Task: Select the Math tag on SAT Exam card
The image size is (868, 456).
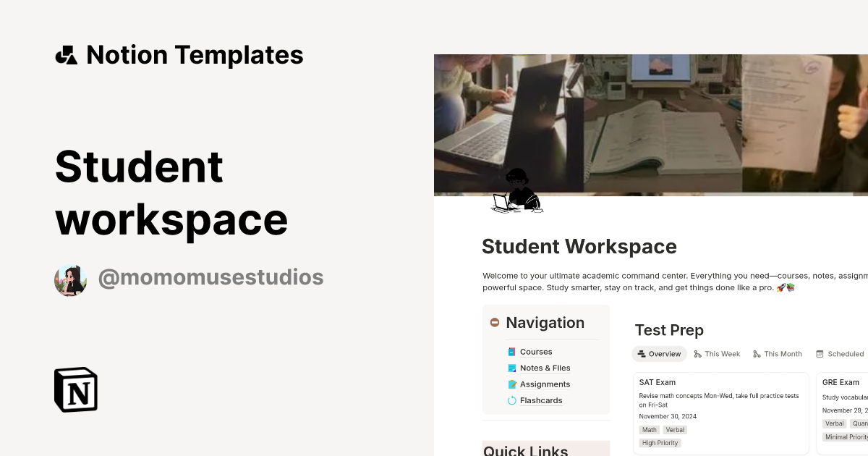Action: [x=649, y=429]
